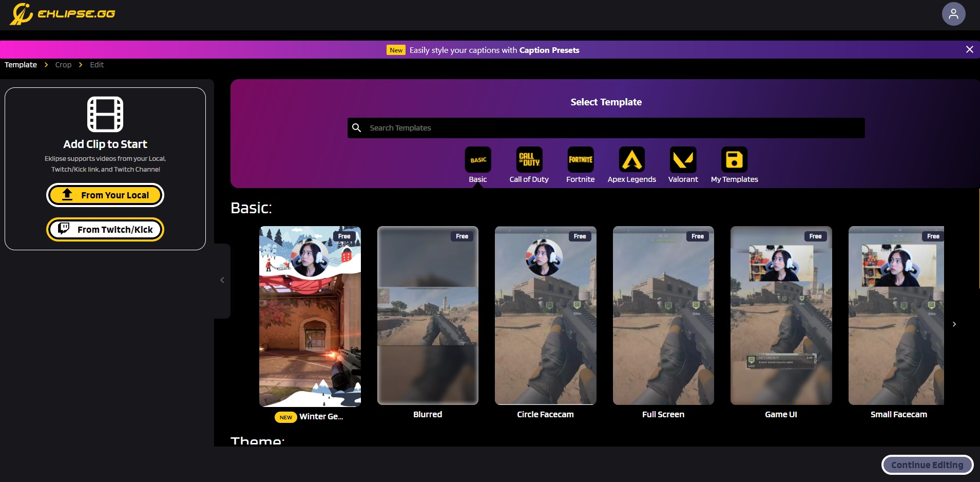Click the Eklipse.gg logo
This screenshot has width=980, height=482.
62,14
